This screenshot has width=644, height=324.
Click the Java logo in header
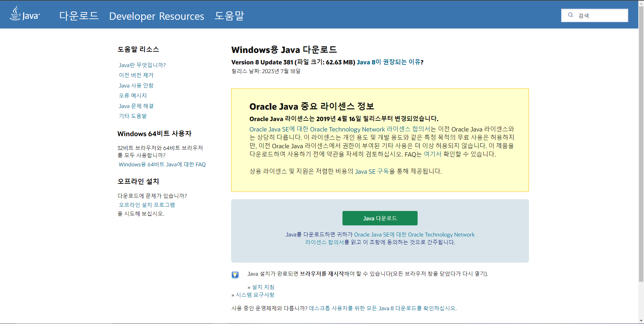(25, 13)
